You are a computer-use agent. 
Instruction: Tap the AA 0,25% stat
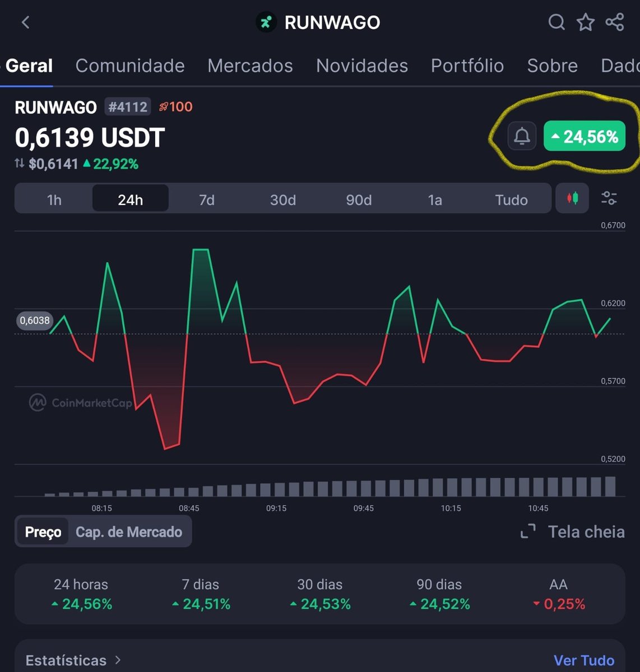tap(559, 594)
